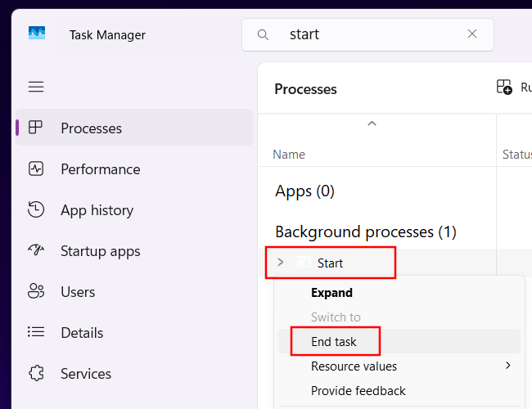Screen dimensions: 532x409
Task: Click the App history clock icon
Action: point(36,209)
